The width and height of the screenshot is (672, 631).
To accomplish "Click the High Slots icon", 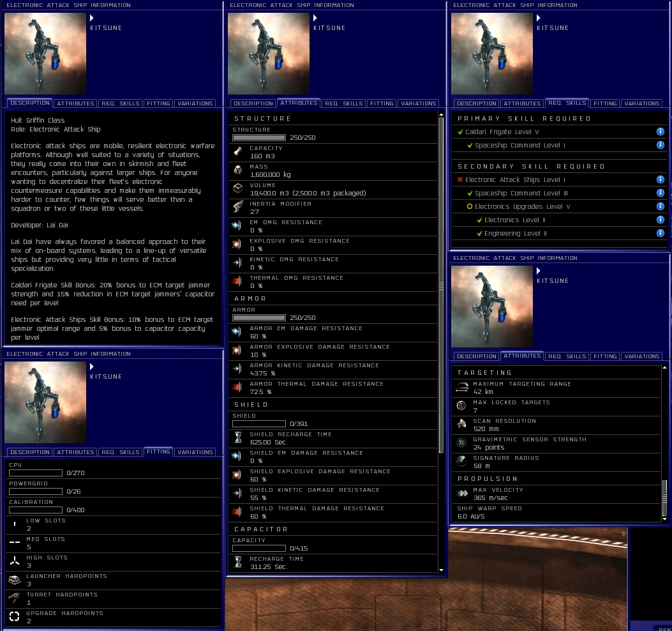I will click(15, 561).
